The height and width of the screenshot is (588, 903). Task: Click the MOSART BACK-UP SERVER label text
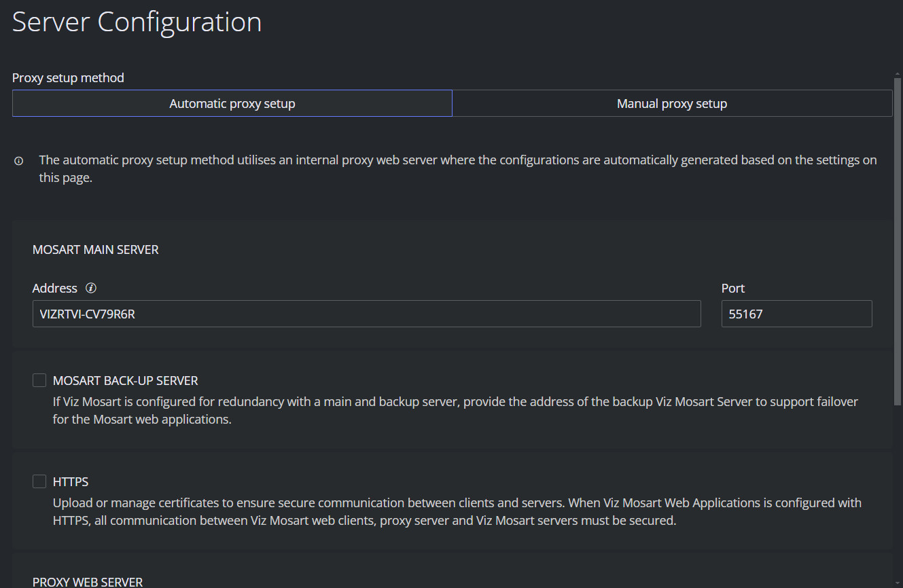(x=126, y=381)
